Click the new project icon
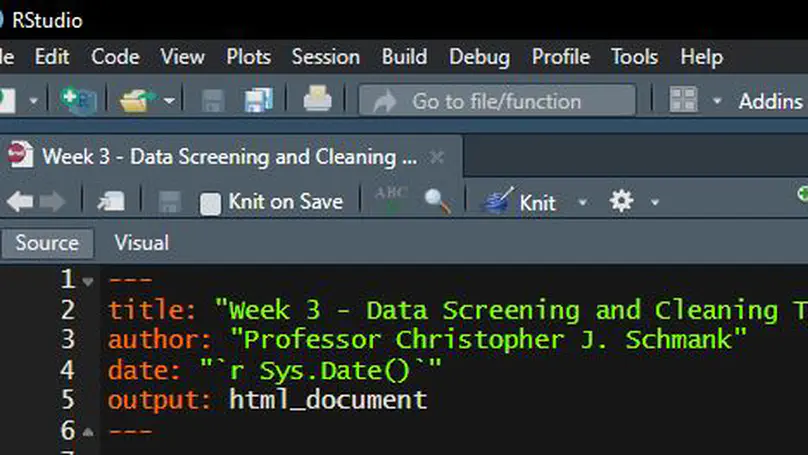This screenshot has width=808, height=455. [x=76, y=100]
